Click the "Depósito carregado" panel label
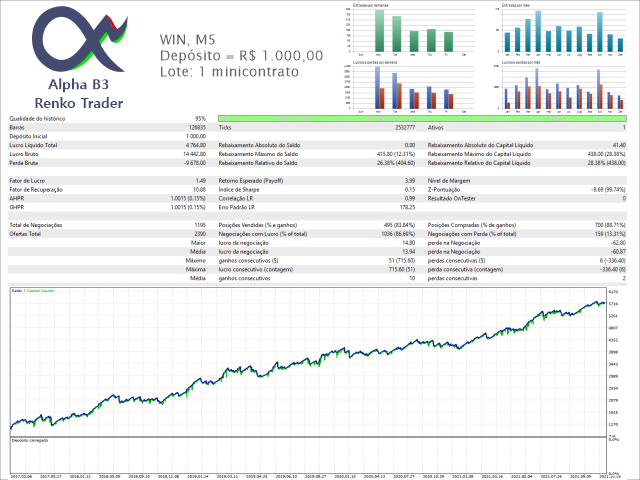 [x=30, y=440]
